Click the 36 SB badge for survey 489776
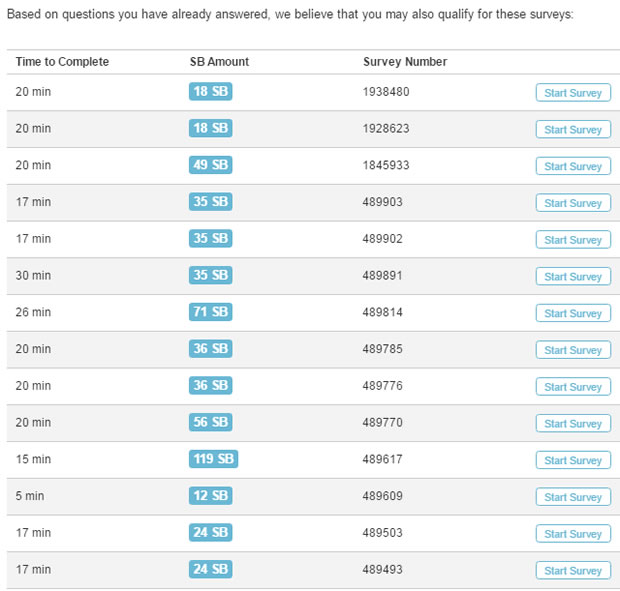The width and height of the screenshot is (620, 591). click(x=210, y=385)
